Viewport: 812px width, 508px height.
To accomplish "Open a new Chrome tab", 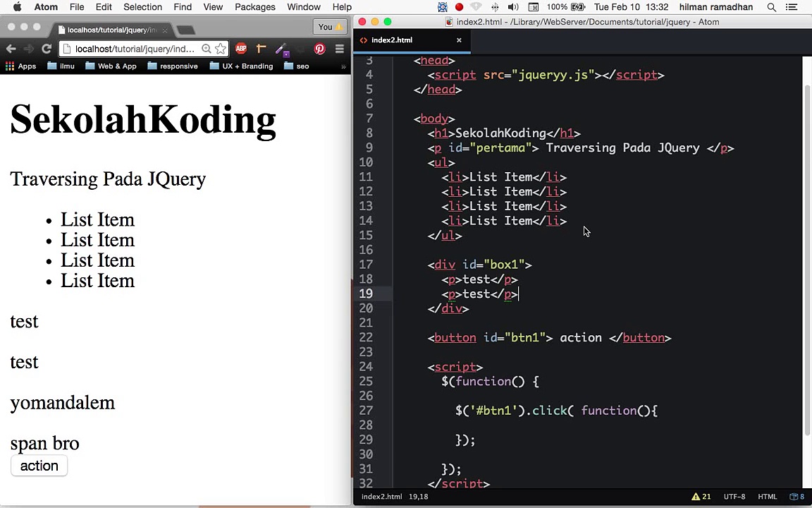I will coord(186,30).
